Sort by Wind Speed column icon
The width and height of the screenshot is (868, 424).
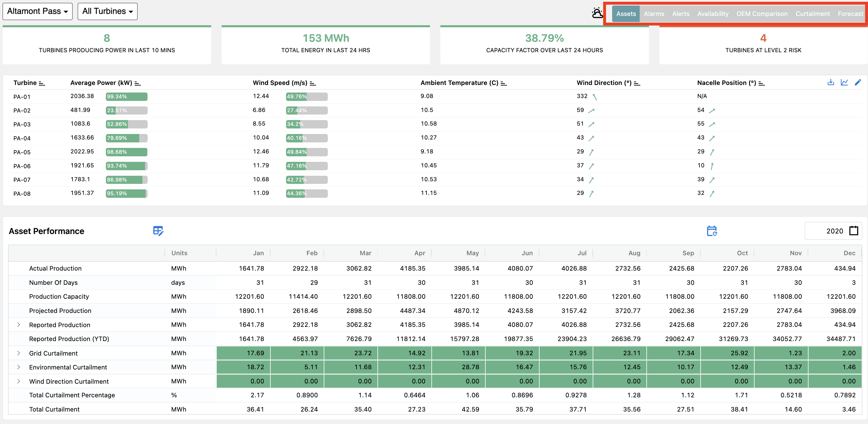313,83
